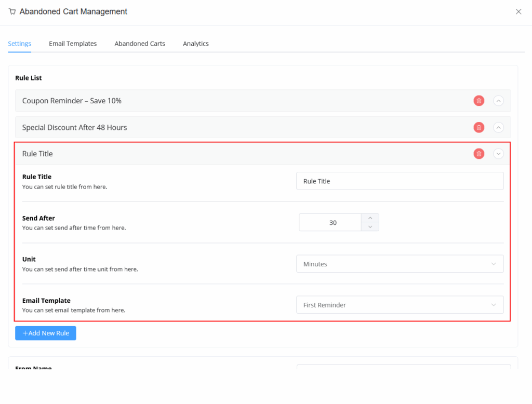Click the From Name input field
The width and height of the screenshot is (532, 404).
click(x=403, y=367)
